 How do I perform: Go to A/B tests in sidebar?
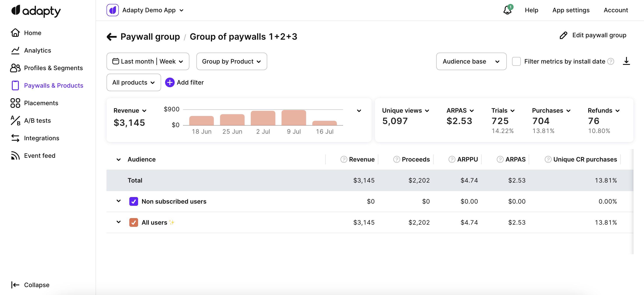pos(37,121)
